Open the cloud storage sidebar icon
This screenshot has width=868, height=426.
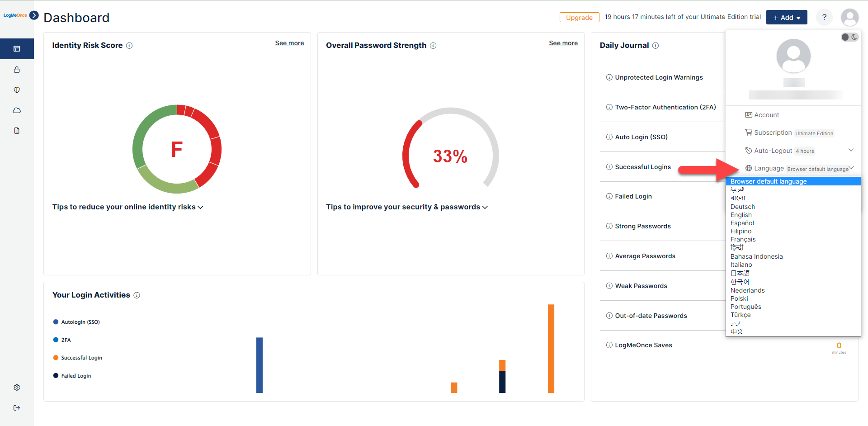17,110
